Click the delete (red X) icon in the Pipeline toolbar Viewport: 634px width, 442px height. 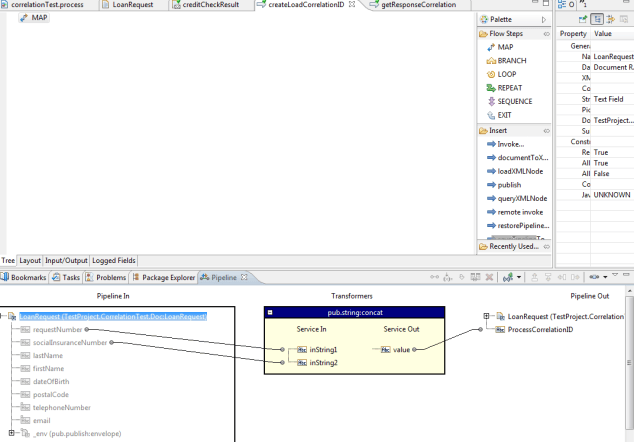(489, 277)
